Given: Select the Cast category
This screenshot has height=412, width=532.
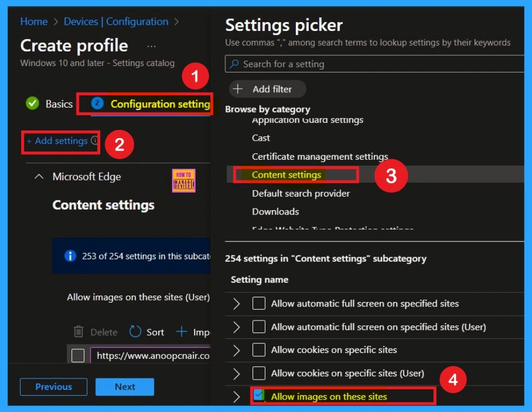Looking at the screenshot, I should click(261, 138).
